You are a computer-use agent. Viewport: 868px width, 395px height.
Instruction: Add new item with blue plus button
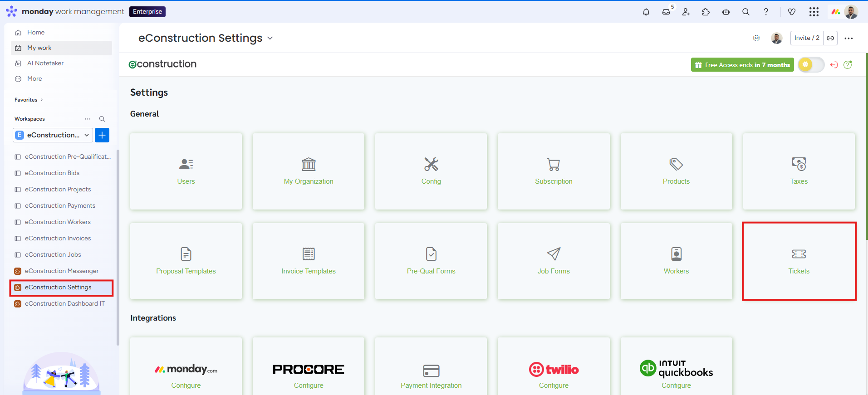click(x=102, y=135)
